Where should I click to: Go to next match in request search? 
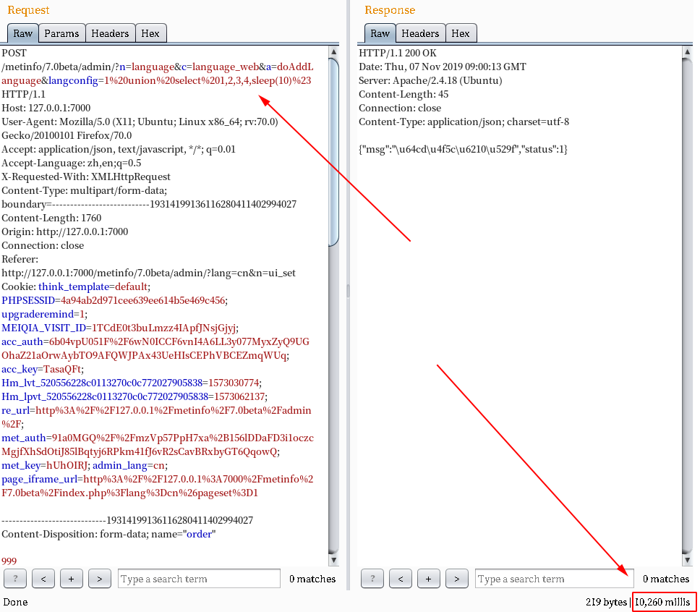pos(100,579)
